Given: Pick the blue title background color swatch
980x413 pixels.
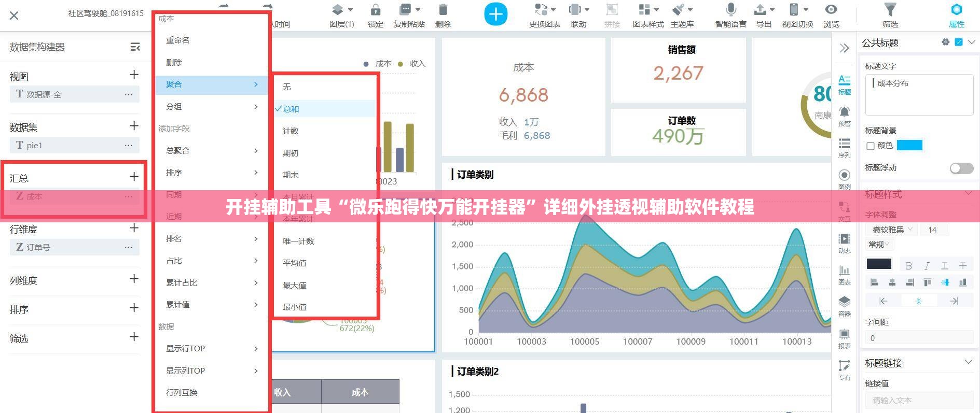Looking at the screenshot, I should (x=909, y=145).
